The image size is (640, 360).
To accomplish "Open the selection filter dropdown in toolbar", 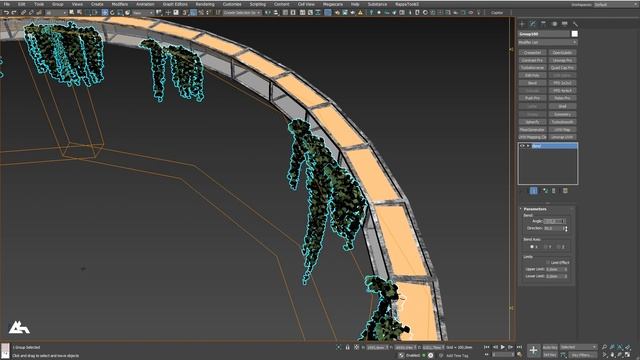I will [56, 13].
